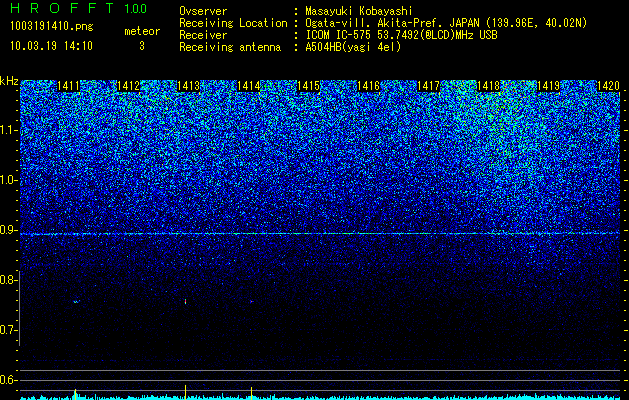Click the date stamp 10.03.19 14:10
Screen dimensions: 629x400
click(x=52, y=46)
